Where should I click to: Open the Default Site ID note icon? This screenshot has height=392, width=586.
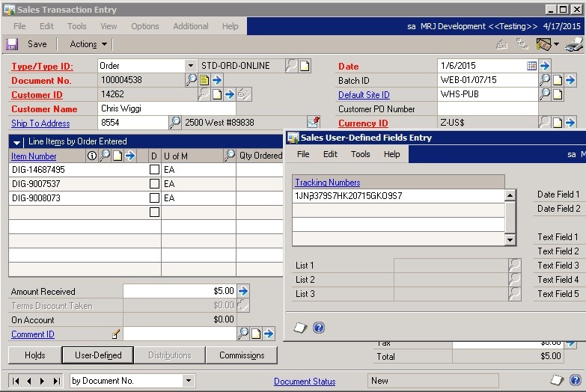(558, 94)
